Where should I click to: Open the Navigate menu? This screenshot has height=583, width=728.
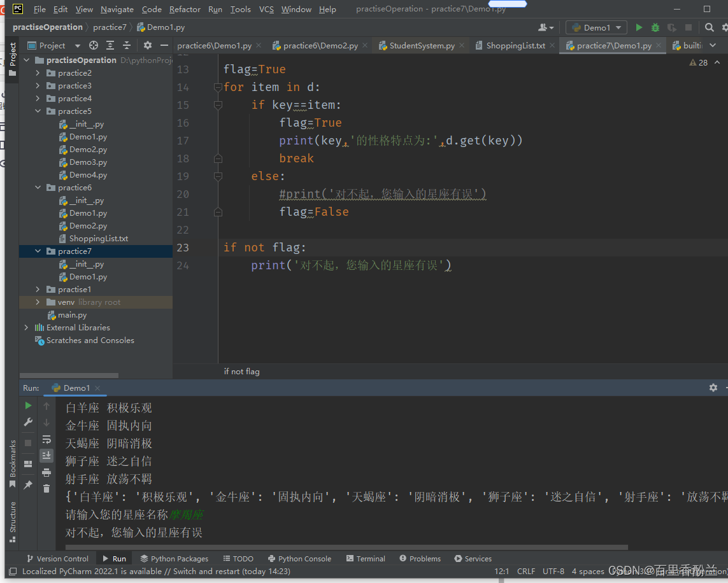(x=117, y=10)
